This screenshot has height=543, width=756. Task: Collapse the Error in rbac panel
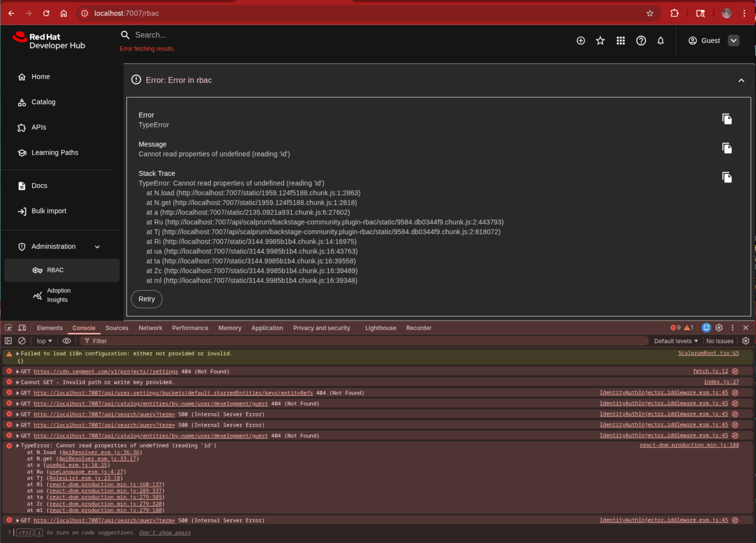[x=741, y=80]
